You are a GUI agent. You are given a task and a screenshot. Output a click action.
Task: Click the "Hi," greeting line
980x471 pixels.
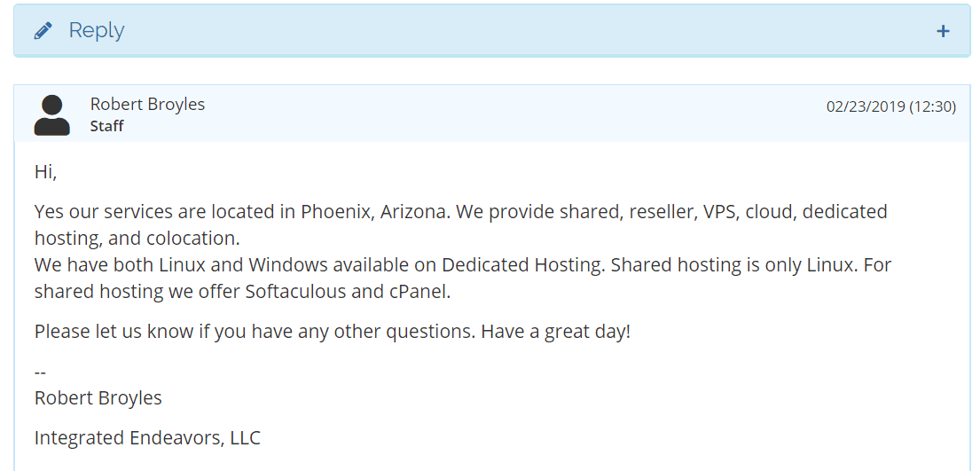[45, 172]
